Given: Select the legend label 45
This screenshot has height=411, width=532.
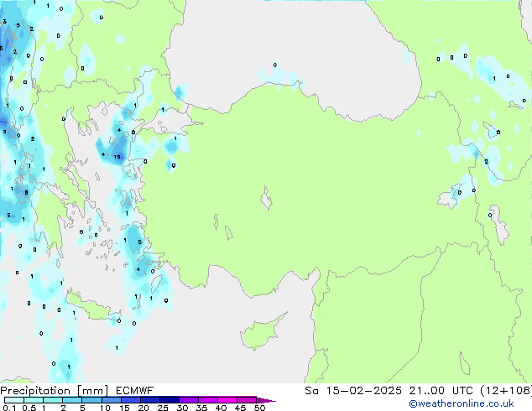Looking at the screenshot, I should click(240, 408).
